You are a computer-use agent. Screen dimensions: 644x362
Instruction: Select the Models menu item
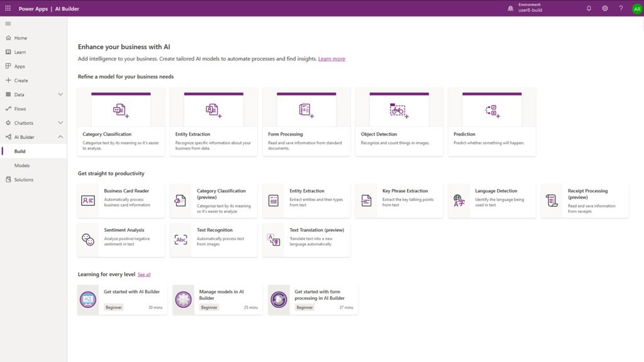coord(34,165)
